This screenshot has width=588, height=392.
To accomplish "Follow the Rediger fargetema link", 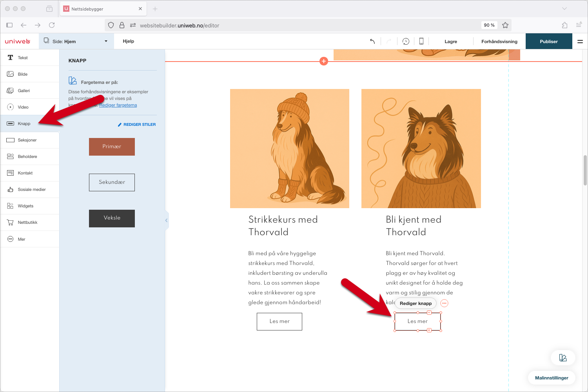I will coord(118,105).
